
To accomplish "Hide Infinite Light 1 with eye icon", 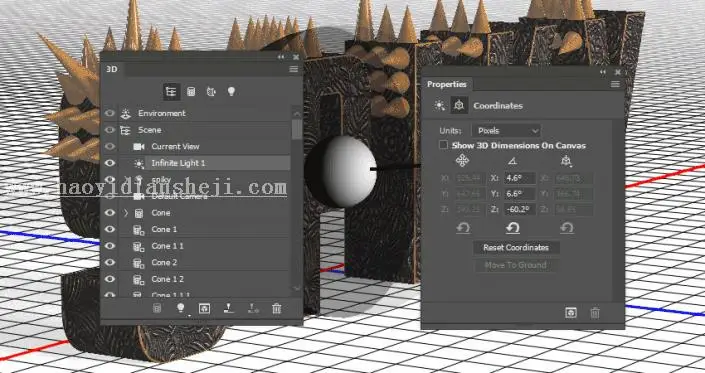I will click(x=110, y=163).
